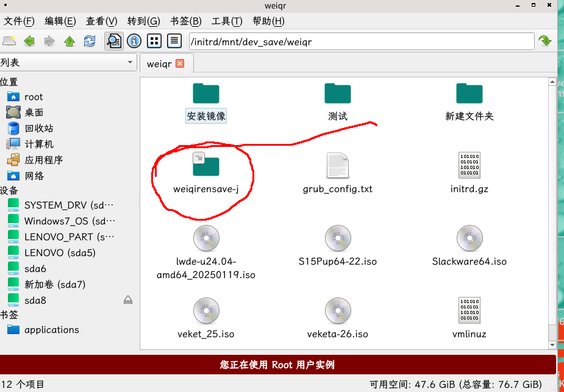Viewport: 564px width, 392px height.
Task: Click the back navigation arrow icon
Action: [x=29, y=41]
